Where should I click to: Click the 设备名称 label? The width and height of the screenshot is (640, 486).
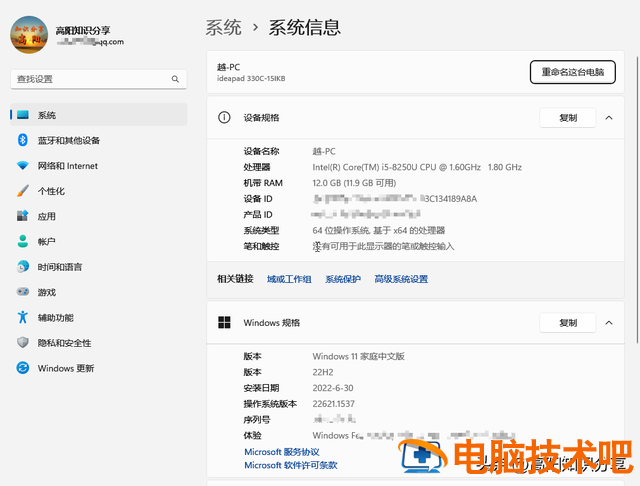[261, 151]
